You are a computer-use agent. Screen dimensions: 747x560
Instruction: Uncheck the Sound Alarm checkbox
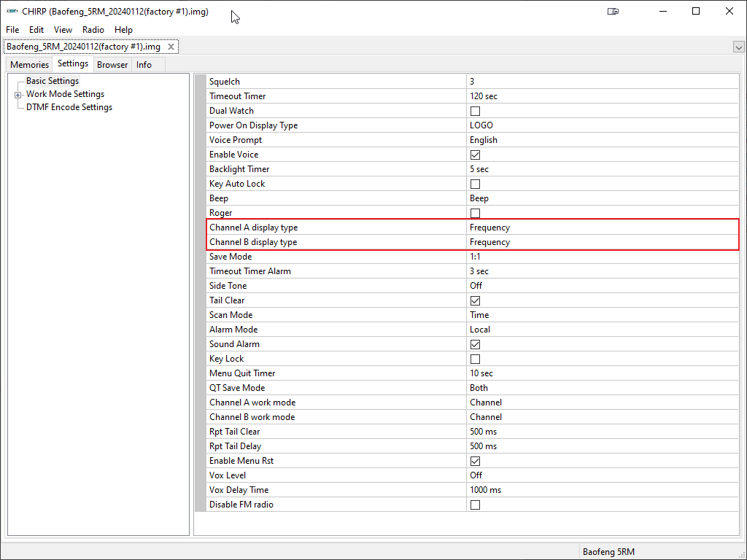(x=475, y=344)
